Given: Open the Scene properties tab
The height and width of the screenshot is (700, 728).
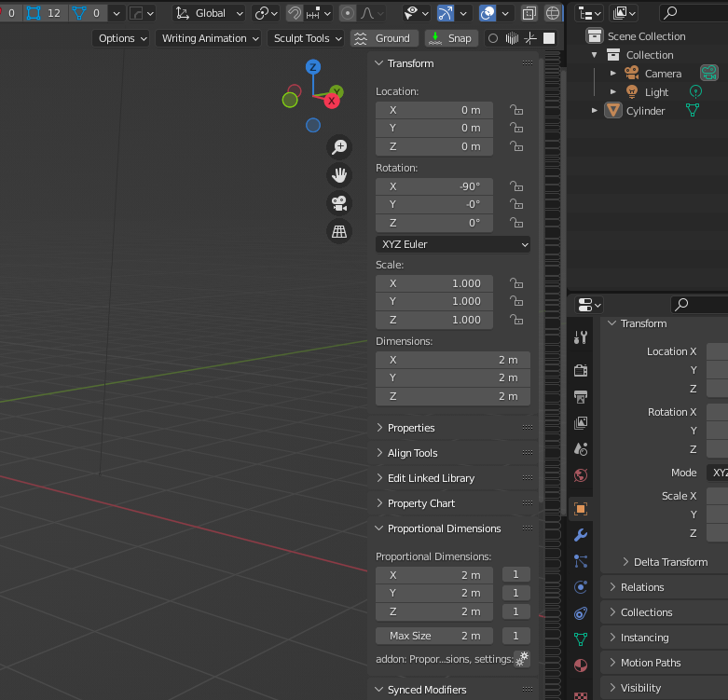Looking at the screenshot, I should pyautogui.click(x=581, y=449).
